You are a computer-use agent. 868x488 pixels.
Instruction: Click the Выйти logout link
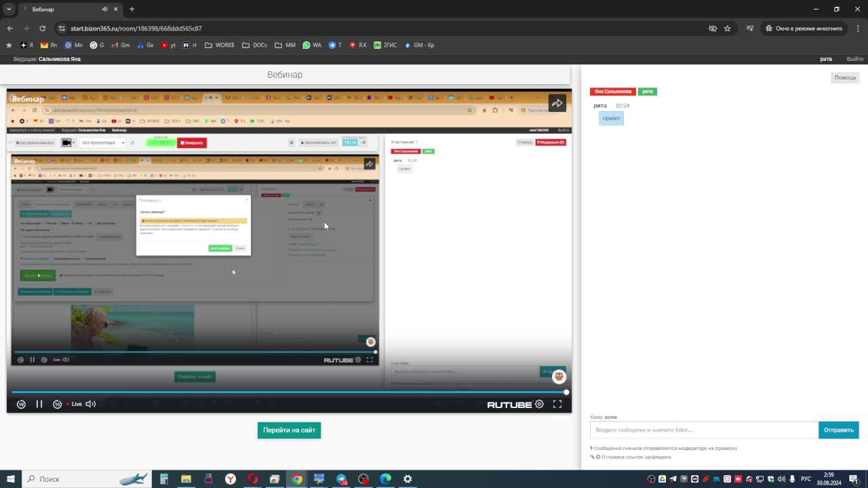coord(855,59)
